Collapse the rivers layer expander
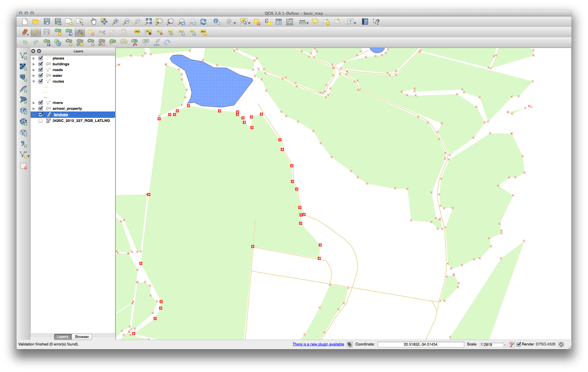588x372 pixels. tap(35, 102)
